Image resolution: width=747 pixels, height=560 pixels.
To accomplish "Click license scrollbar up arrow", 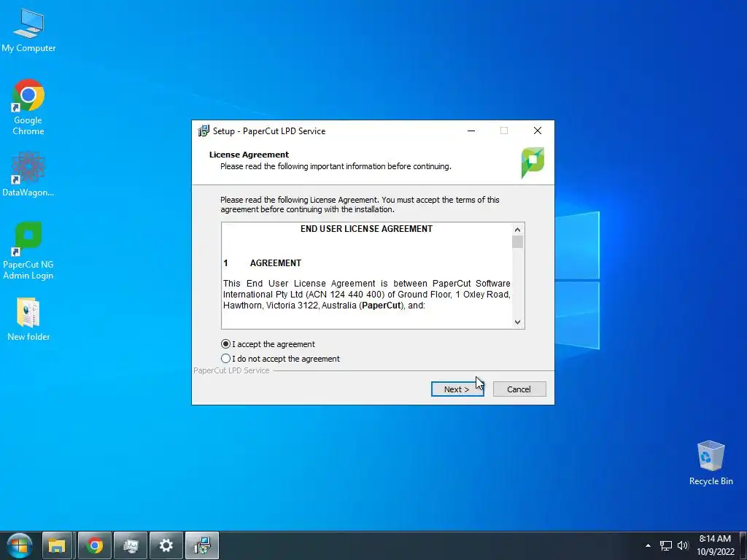I will coord(518,230).
